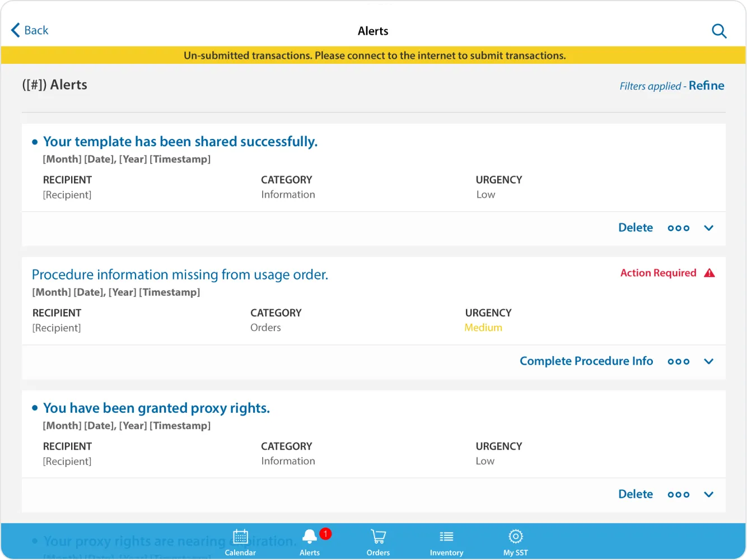Click Complete Procedure Info
The height and width of the screenshot is (560, 747).
[586, 361]
